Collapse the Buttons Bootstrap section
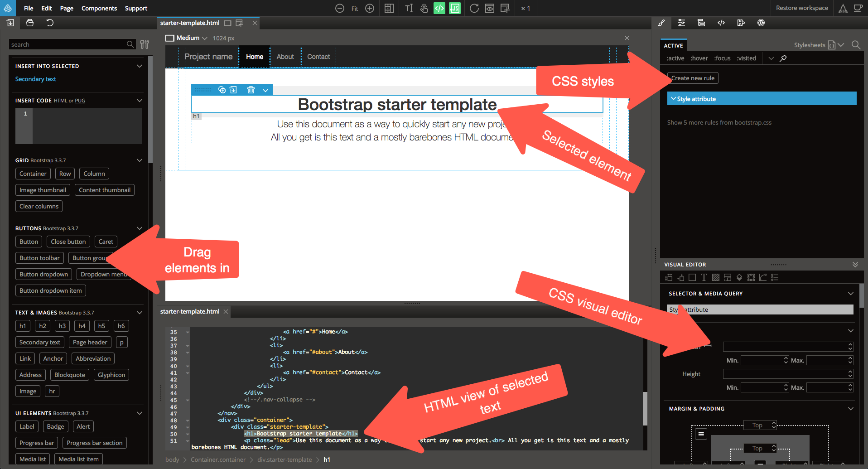 pos(140,228)
